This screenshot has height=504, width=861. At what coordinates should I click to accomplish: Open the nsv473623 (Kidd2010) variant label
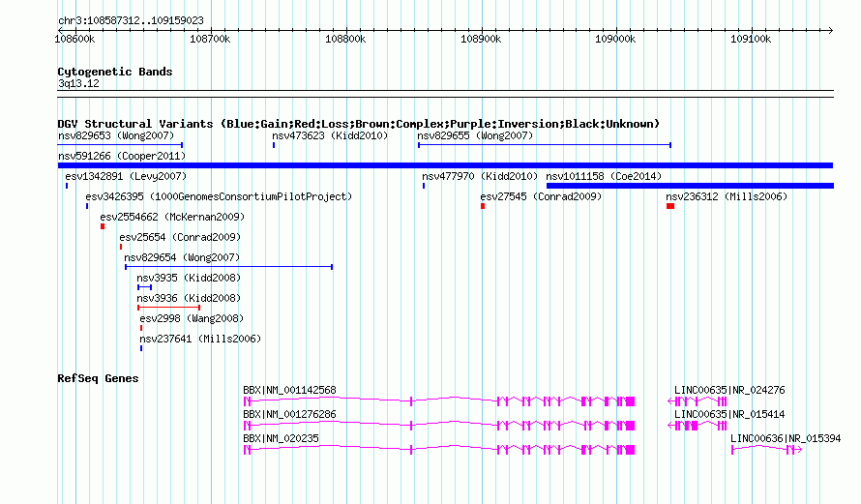point(330,135)
